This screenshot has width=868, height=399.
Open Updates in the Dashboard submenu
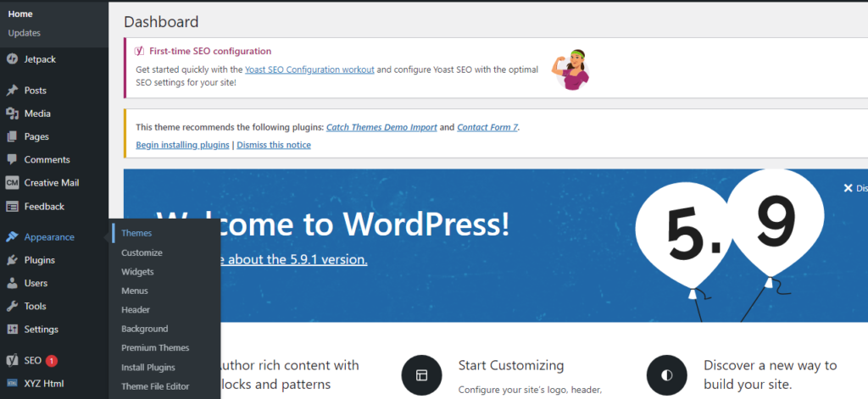25,33
